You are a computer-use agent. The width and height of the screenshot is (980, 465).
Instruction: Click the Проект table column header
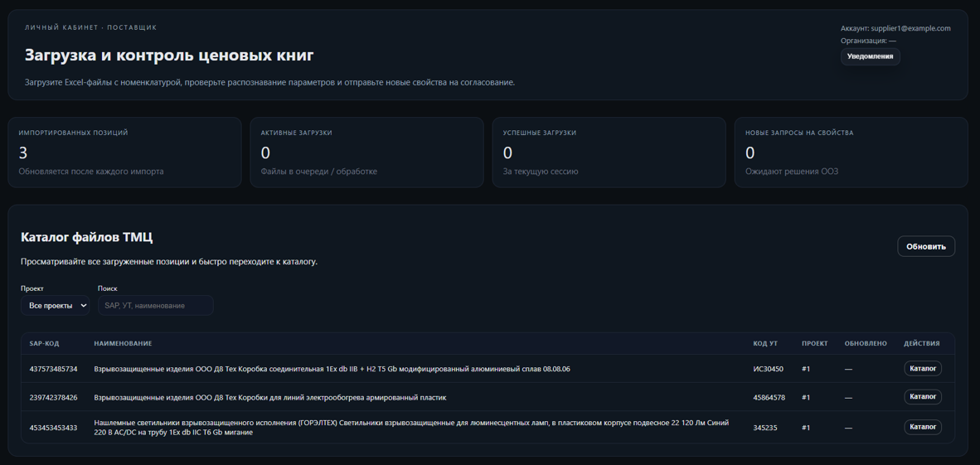point(814,343)
